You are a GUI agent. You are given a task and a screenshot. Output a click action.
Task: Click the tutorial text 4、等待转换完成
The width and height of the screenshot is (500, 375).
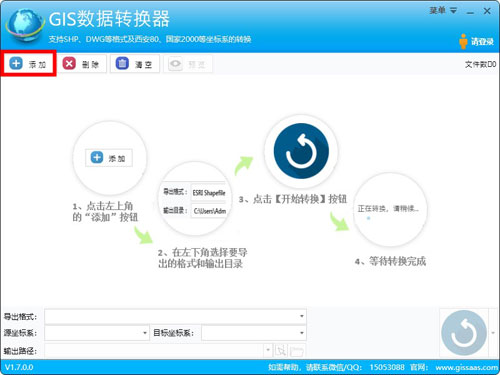tap(390, 261)
